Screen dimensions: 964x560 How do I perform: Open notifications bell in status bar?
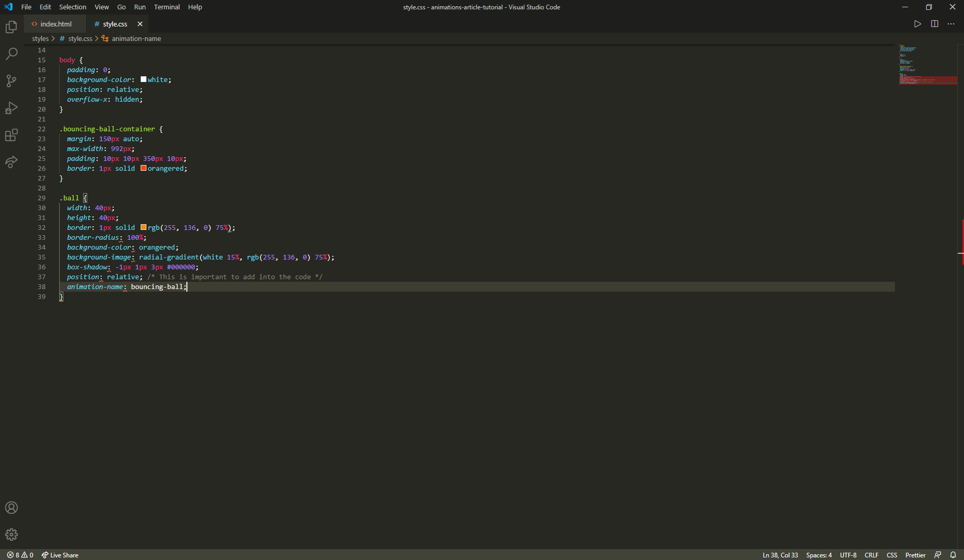[x=953, y=555]
